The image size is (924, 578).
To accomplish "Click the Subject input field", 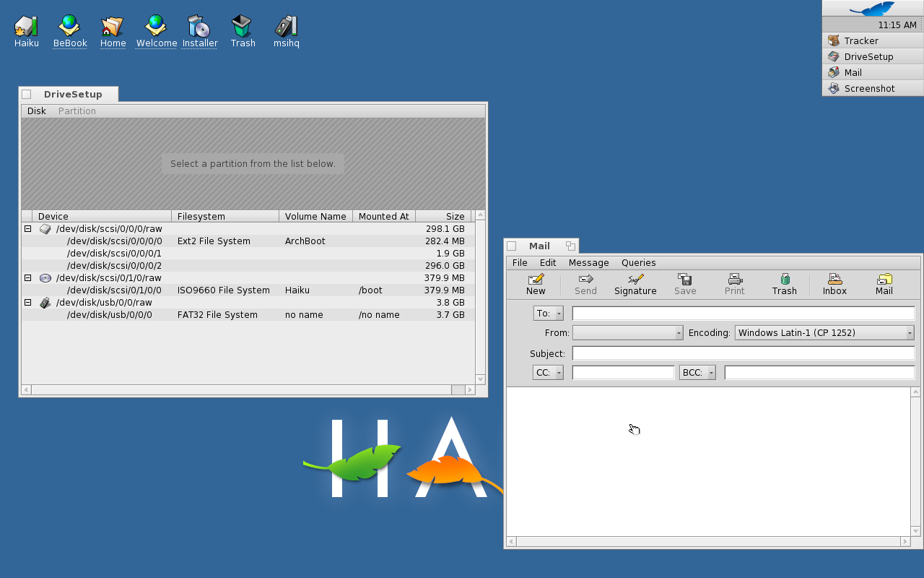I will click(x=743, y=353).
